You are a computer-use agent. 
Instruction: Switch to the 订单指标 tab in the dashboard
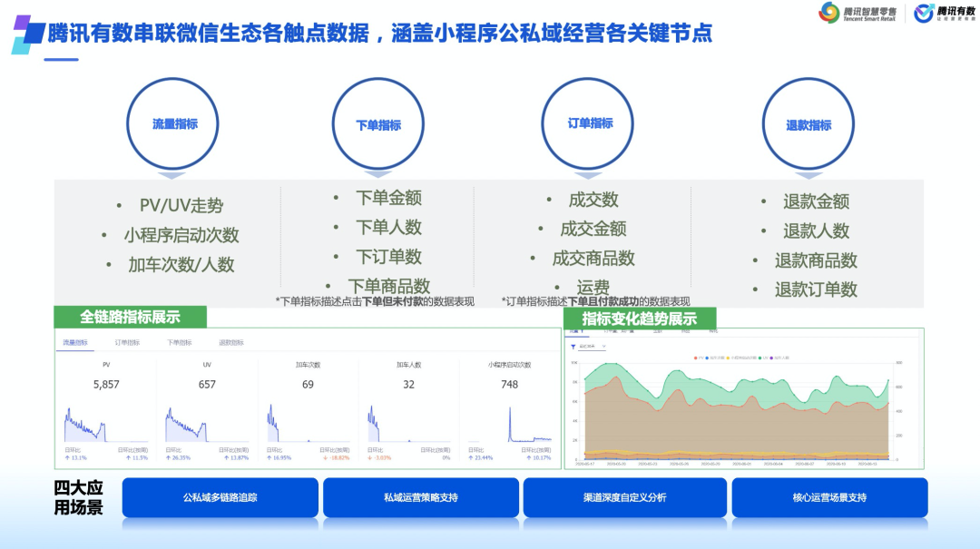tap(127, 343)
